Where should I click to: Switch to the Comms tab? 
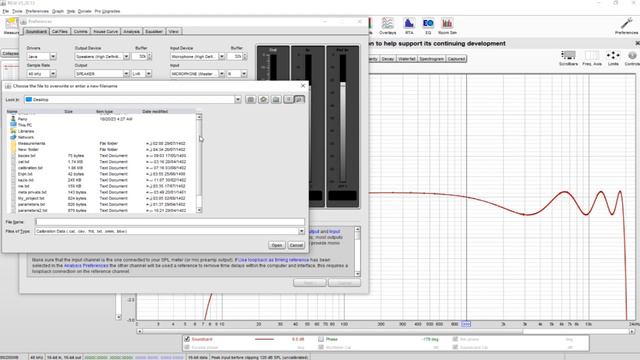click(80, 31)
